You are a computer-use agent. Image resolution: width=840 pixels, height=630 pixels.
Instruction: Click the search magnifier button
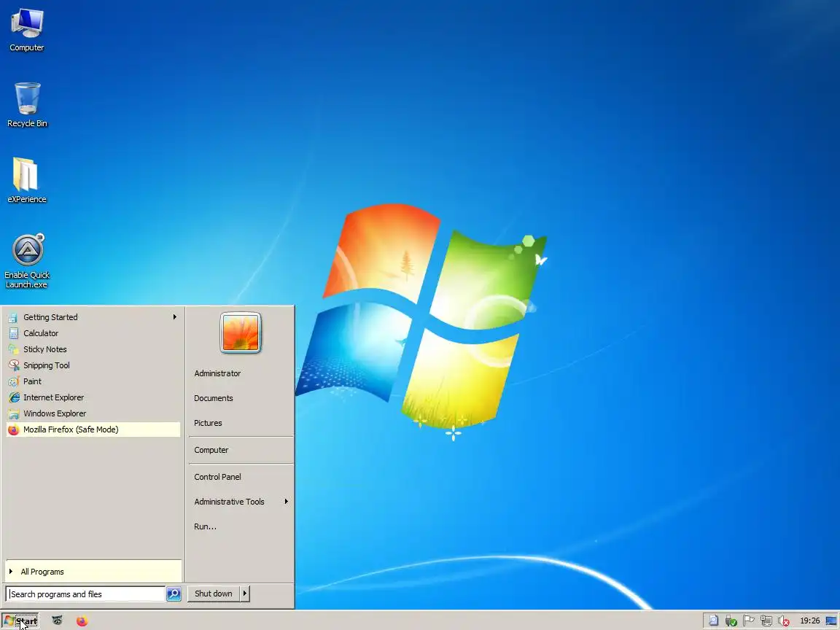(174, 594)
